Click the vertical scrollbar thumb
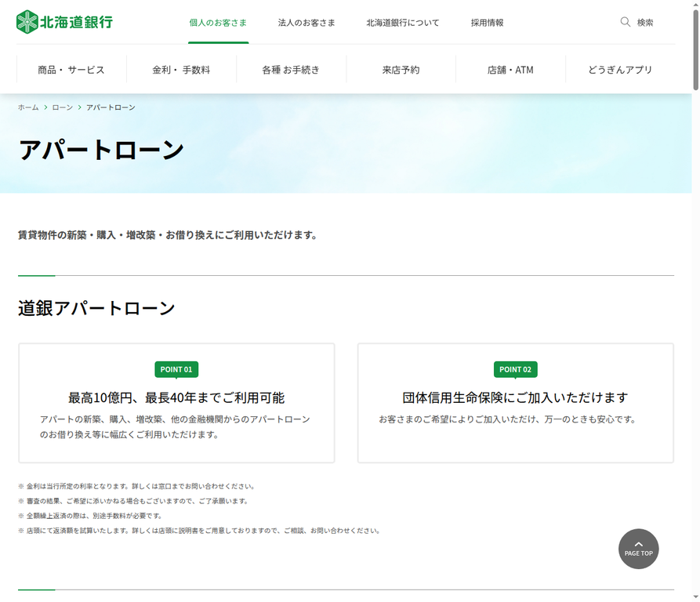700x602 pixels. 695,50
